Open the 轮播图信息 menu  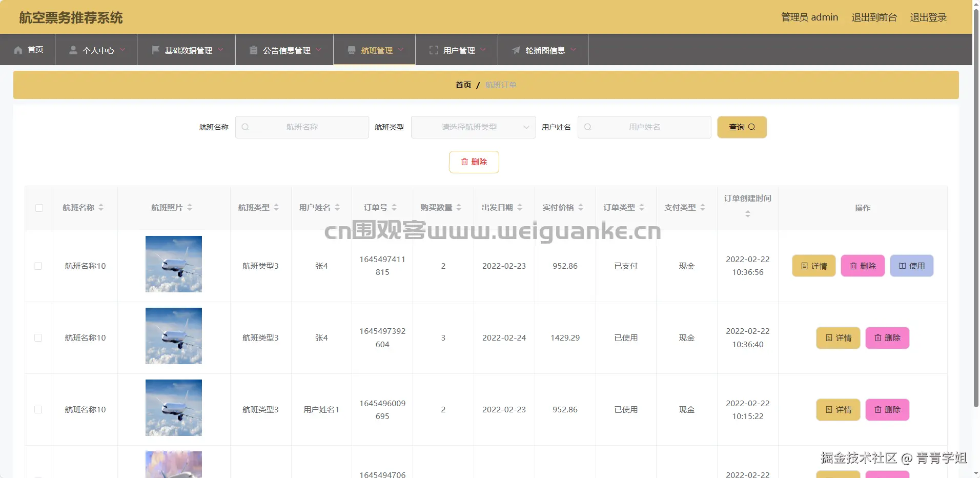[543, 50]
